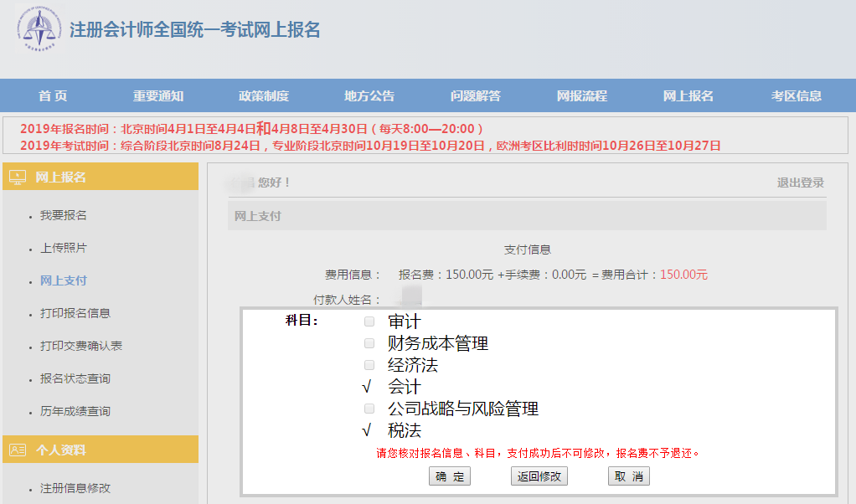Image resolution: width=856 pixels, height=504 pixels.
Task: Check the 公司战略与风险管理 checkbox
Action: point(368,409)
